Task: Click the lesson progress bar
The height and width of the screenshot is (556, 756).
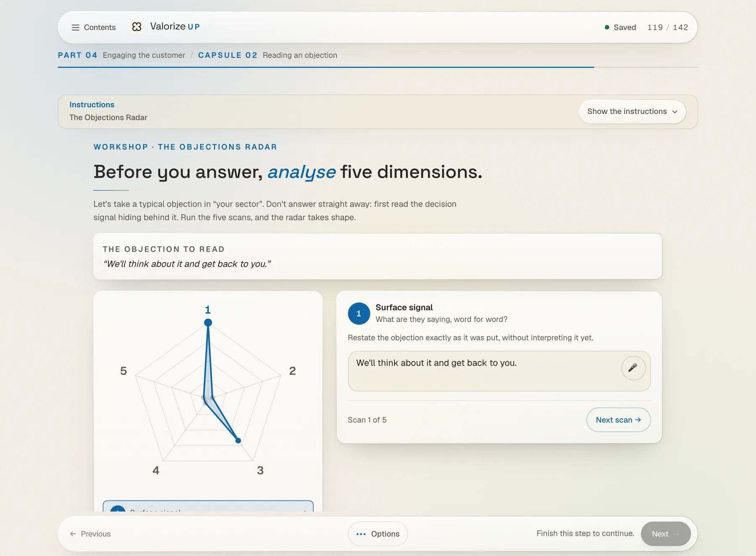Action: [x=378, y=67]
